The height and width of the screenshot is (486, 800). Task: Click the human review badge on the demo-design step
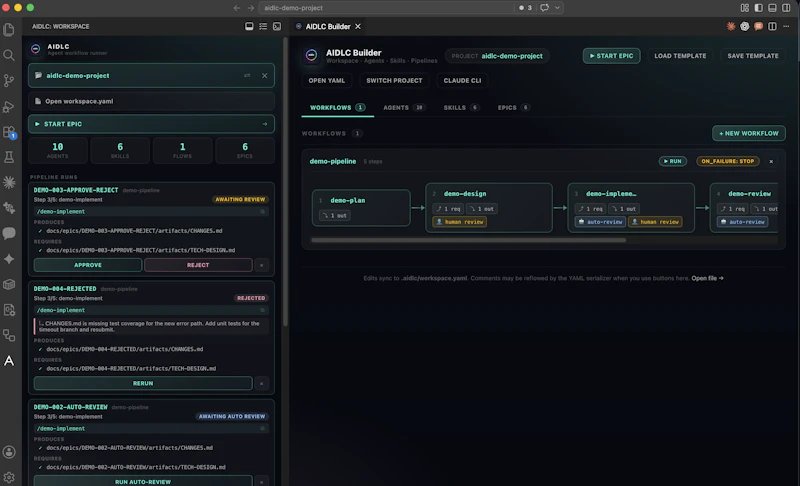[x=460, y=222]
